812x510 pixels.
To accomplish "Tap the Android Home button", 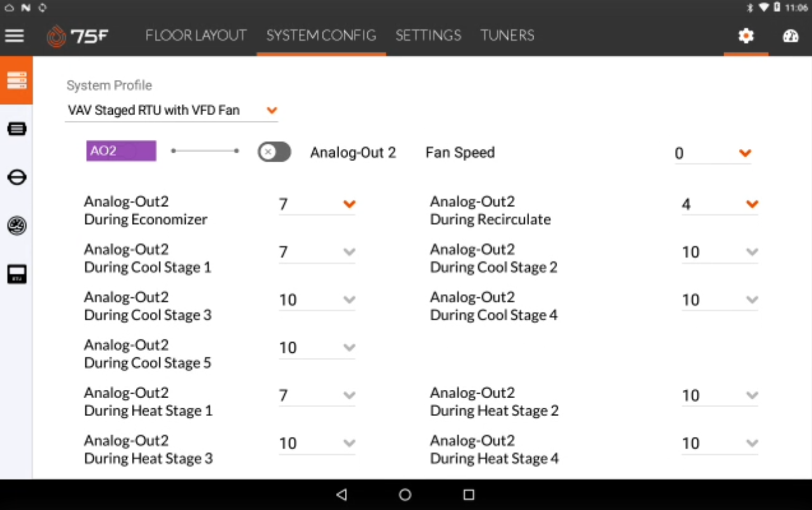I will [405, 494].
